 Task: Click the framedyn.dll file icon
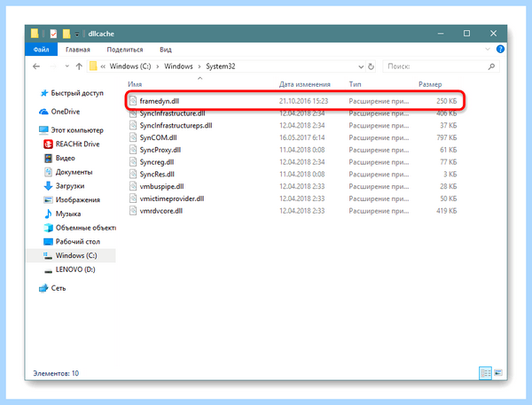133,101
